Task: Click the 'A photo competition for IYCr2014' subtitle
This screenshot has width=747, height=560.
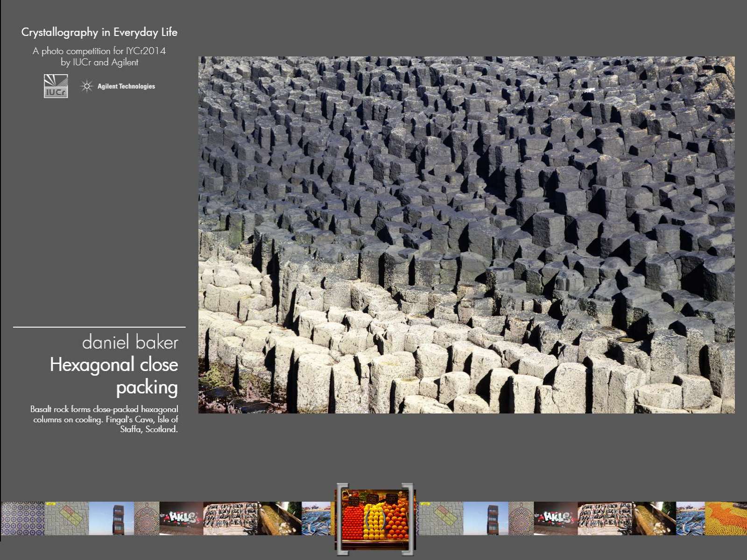Action: [x=99, y=51]
